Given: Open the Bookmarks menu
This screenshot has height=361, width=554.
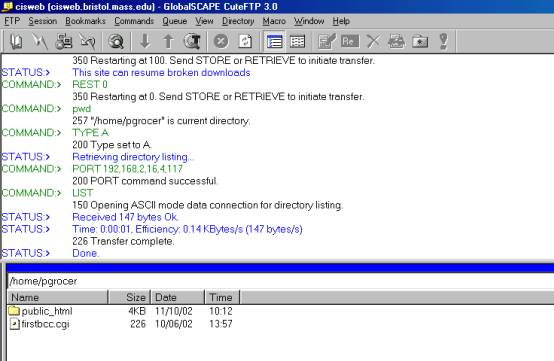Looking at the screenshot, I should coord(86,21).
